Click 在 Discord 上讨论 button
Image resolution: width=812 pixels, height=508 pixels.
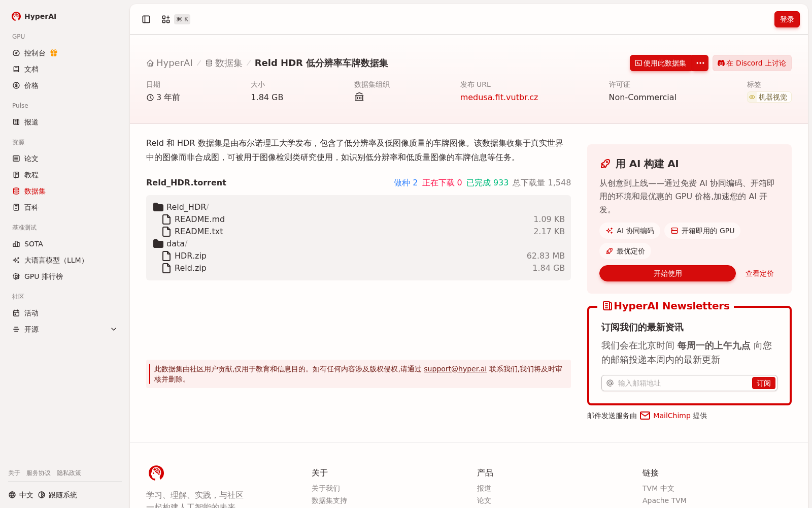pyautogui.click(x=752, y=63)
